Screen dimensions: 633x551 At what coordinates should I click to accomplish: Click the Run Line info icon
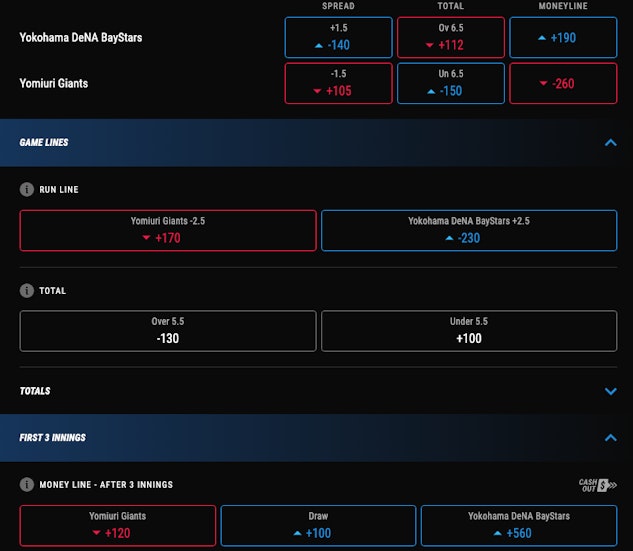click(27, 189)
